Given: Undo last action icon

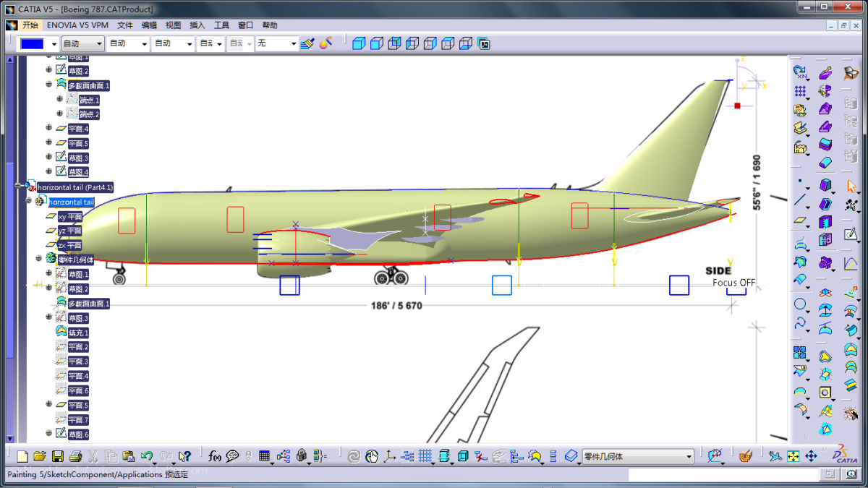Looking at the screenshot, I should [x=147, y=456].
